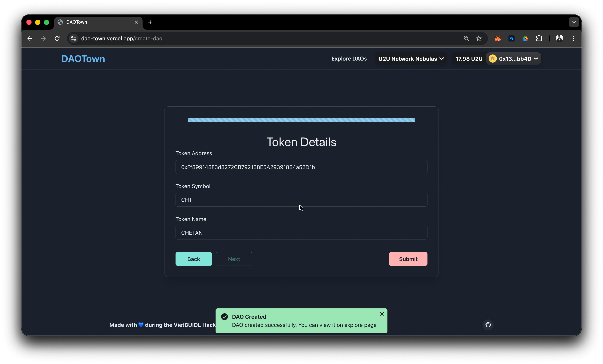Click the GitHub icon in footer
Image resolution: width=603 pixels, height=364 pixels.
[488, 325]
